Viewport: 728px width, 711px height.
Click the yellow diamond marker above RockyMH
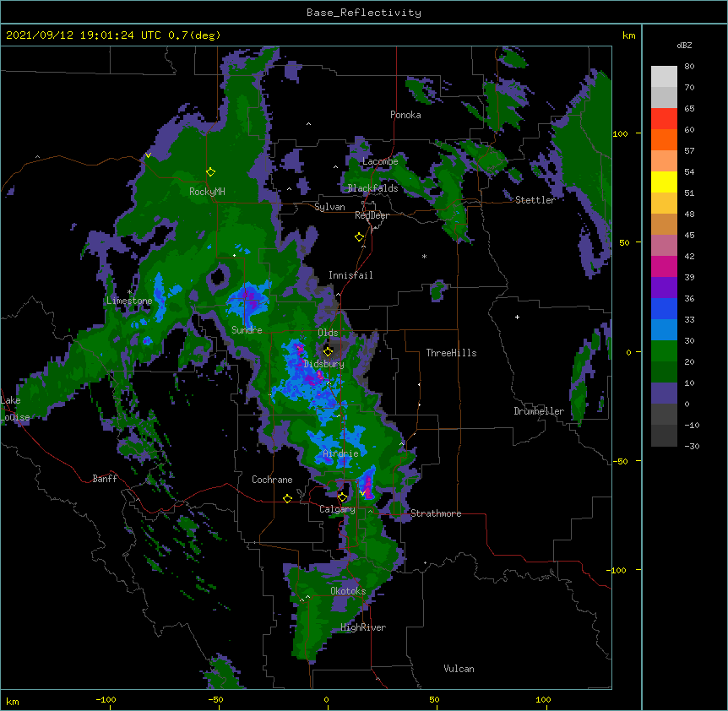pos(211,172)
